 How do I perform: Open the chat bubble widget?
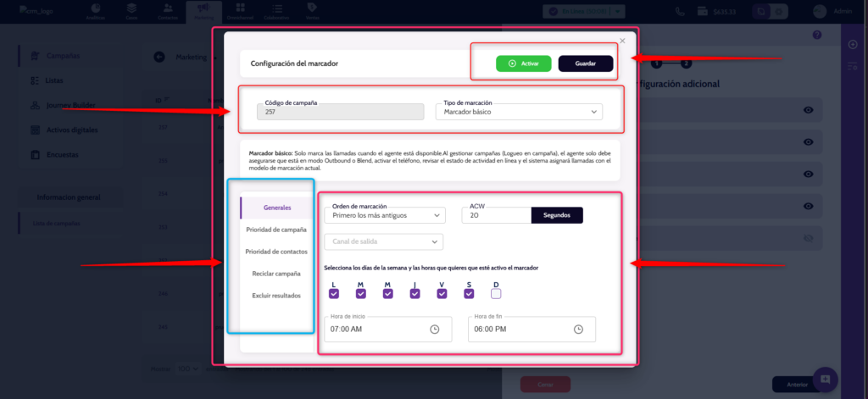click(825, 378)
